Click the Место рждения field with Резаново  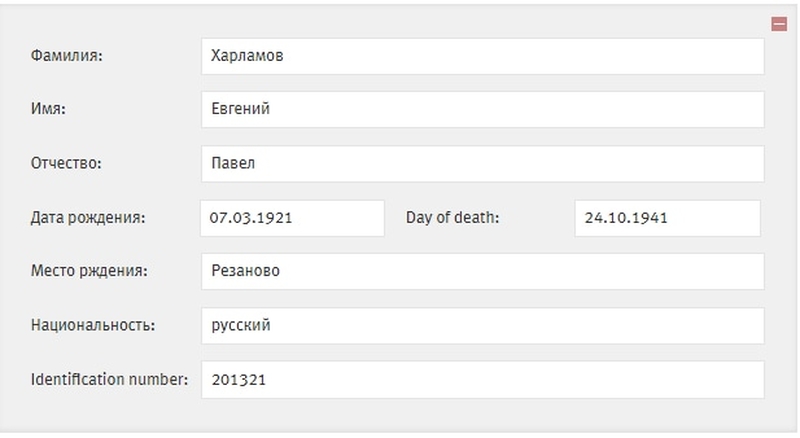point(482,271)
